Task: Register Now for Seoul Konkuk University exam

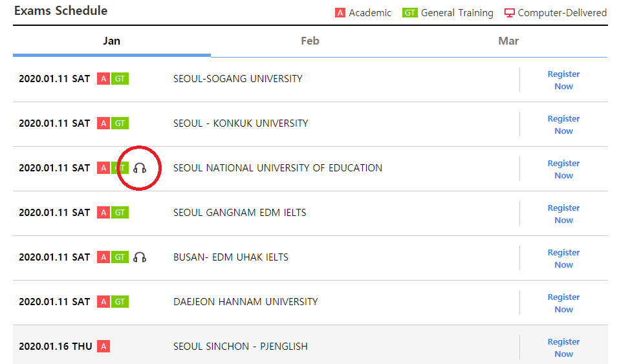Action: point(563,125)
